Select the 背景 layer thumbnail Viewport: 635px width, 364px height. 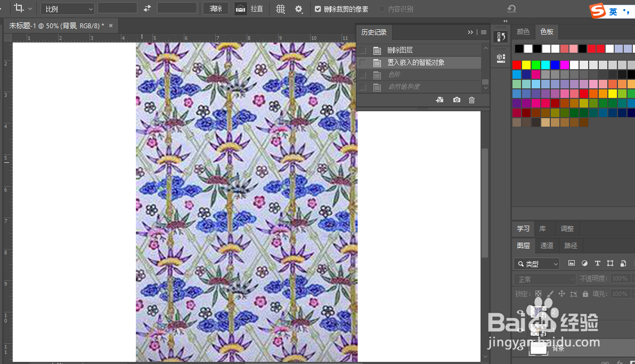pyautogui.click(x=539, y=348)
